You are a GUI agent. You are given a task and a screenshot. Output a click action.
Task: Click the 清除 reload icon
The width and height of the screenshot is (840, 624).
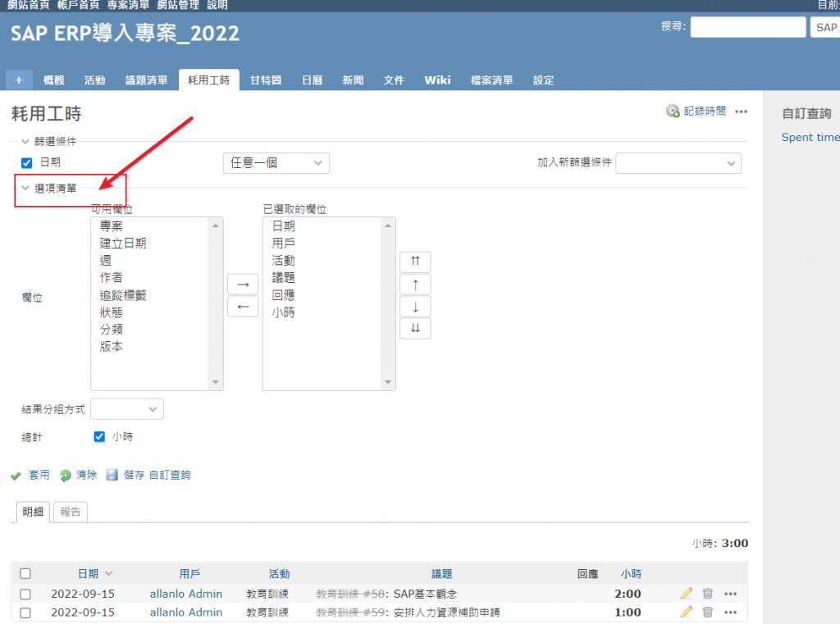click(x=66, y=476)
